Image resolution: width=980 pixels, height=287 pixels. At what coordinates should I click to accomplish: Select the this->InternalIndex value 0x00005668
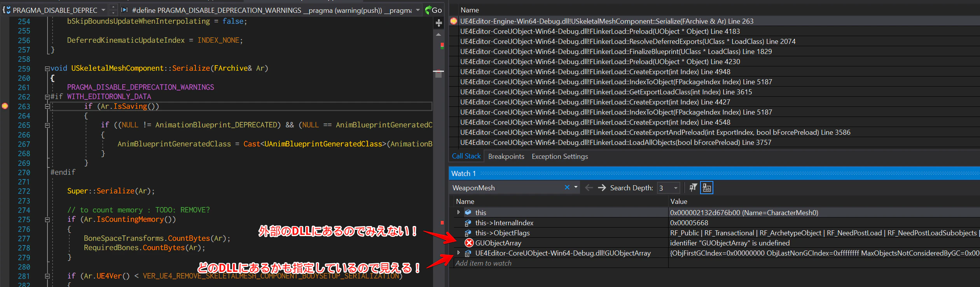click(x=689, y=223)
